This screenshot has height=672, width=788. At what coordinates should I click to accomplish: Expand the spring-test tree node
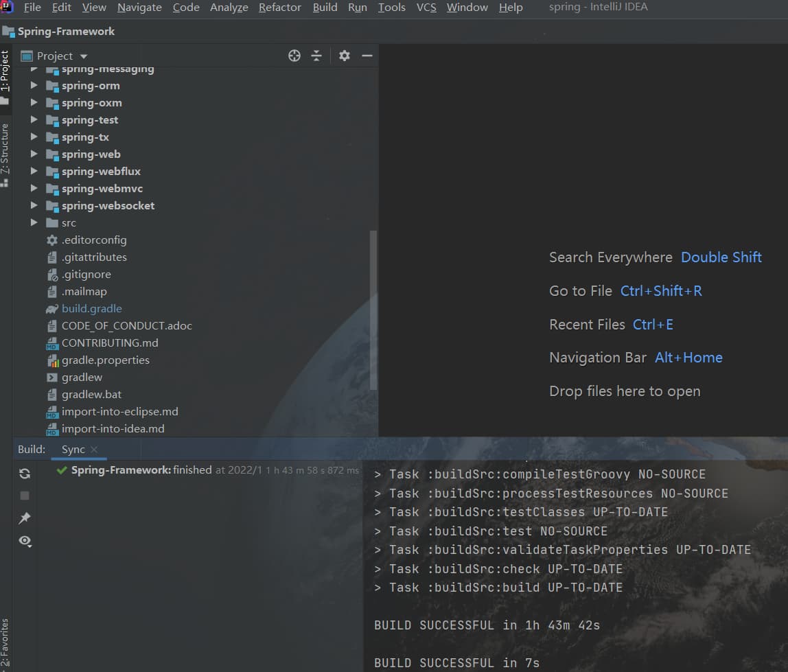click(x=34, y=119)
